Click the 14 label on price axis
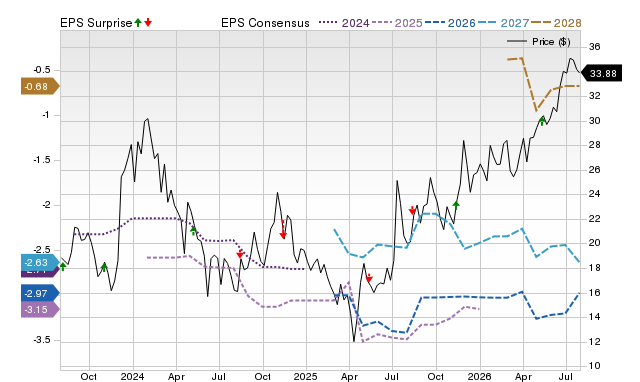640x382 pixels. coord(595,317)
